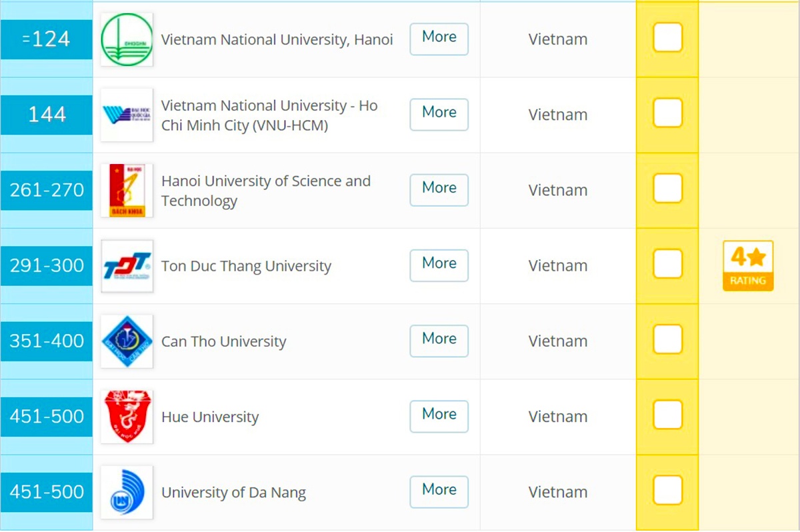Check the compare box for Vietnam National University, Hanoi
The width and height of the screenshot is (800, 532).
[667, 37]
